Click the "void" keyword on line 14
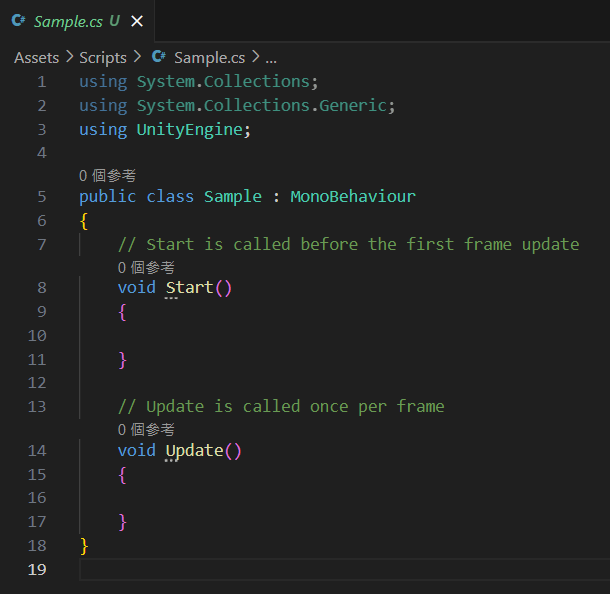The image size is (610, 594). tap(137, 450)
